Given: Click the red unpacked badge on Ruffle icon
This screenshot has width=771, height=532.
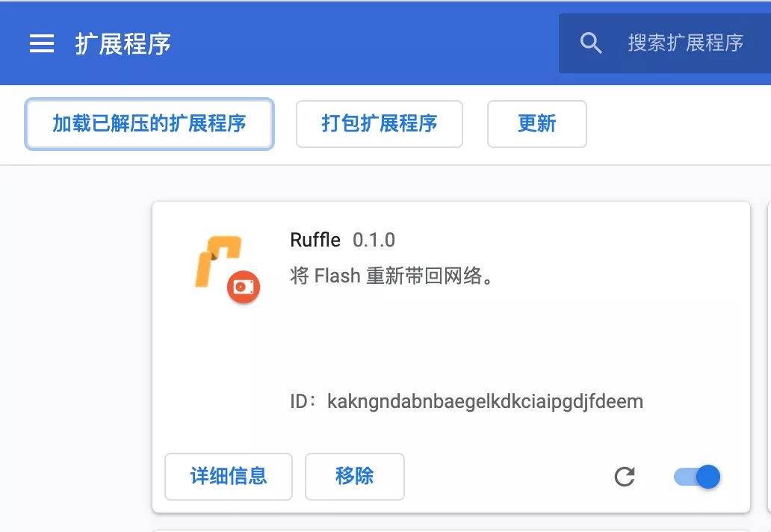Looking at the screenshot, I should (244, 287).
